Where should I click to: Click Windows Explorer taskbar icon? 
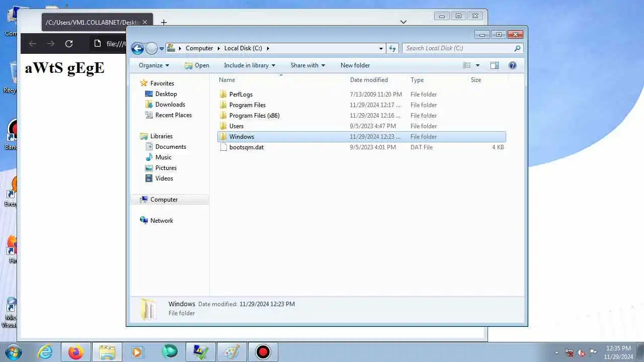pos(107,352)
